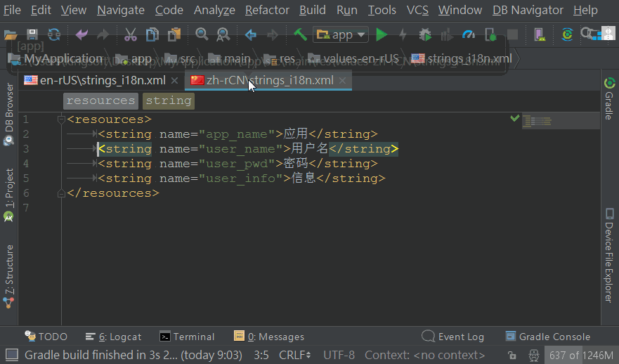Click the Synchronize refresh icon

pyautogui.click(x=54, y=34)
